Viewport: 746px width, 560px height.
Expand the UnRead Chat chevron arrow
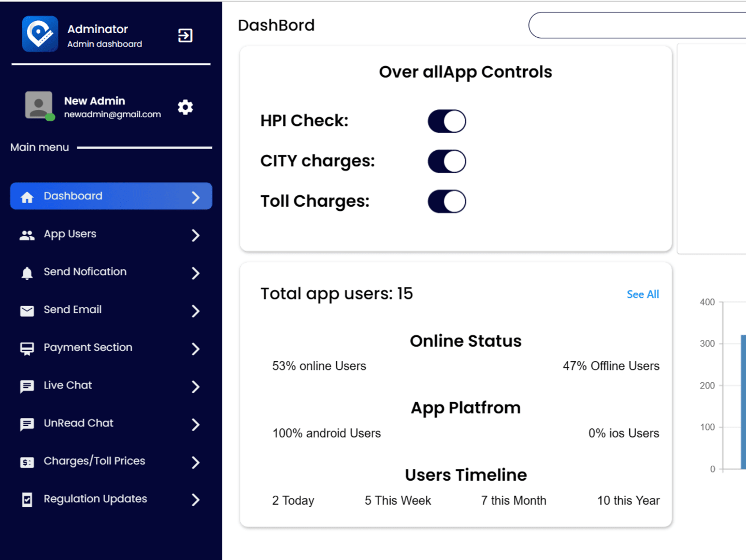click(x=195, y=424)
